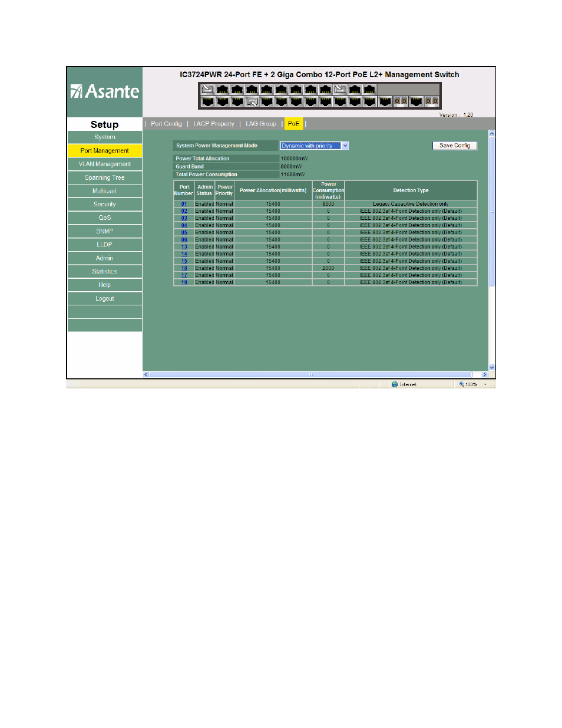Click the horizontal scrollbar right arrow
The width and height of the screenshot is (562, 728).
[x=485, y=374]
